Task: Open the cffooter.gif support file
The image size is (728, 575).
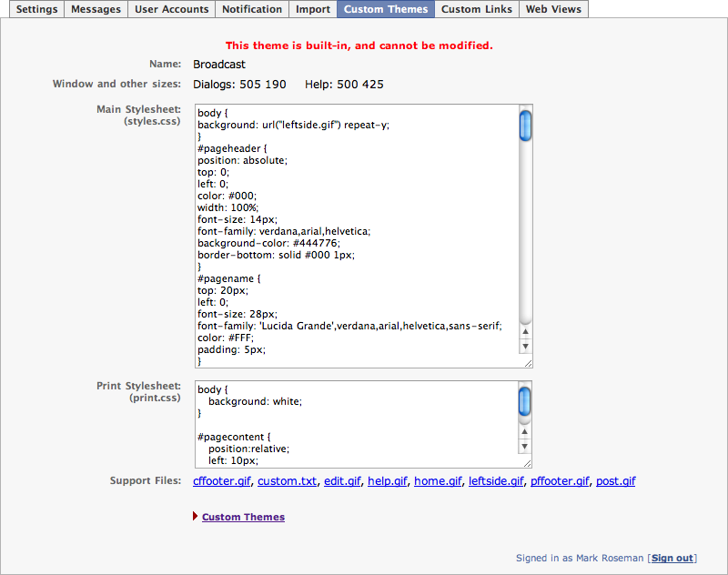Action: click(222, 481)
